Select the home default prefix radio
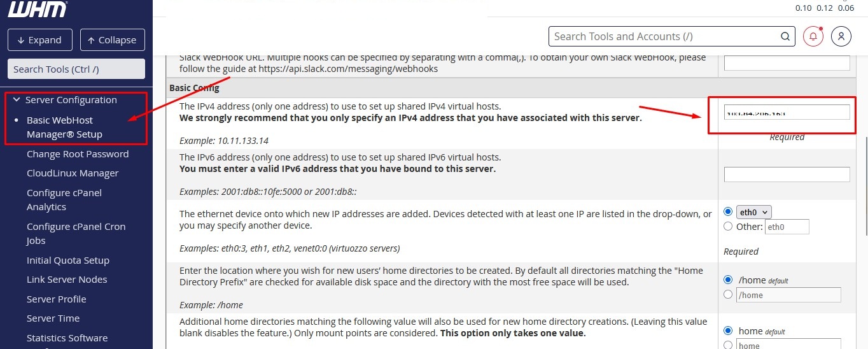868x349 pixels. point(728,331)
